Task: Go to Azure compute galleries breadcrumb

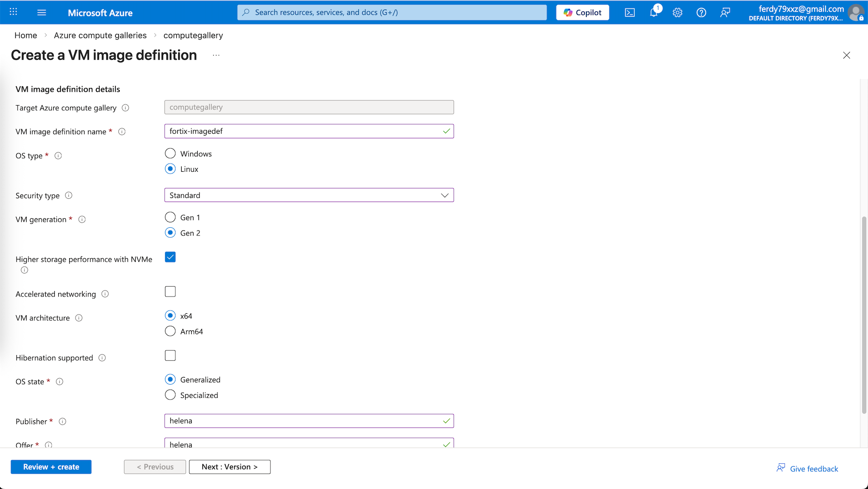Action: [100, 35]
